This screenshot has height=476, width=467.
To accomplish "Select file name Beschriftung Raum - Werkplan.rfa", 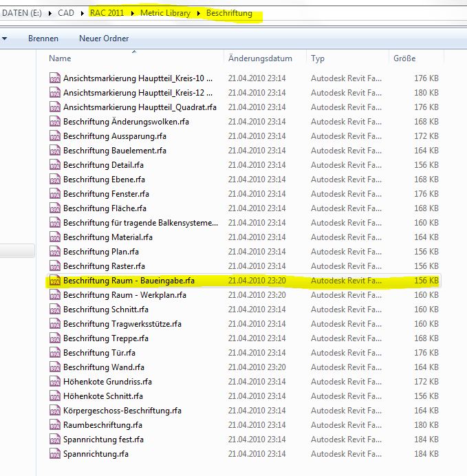I will point(124,295).
